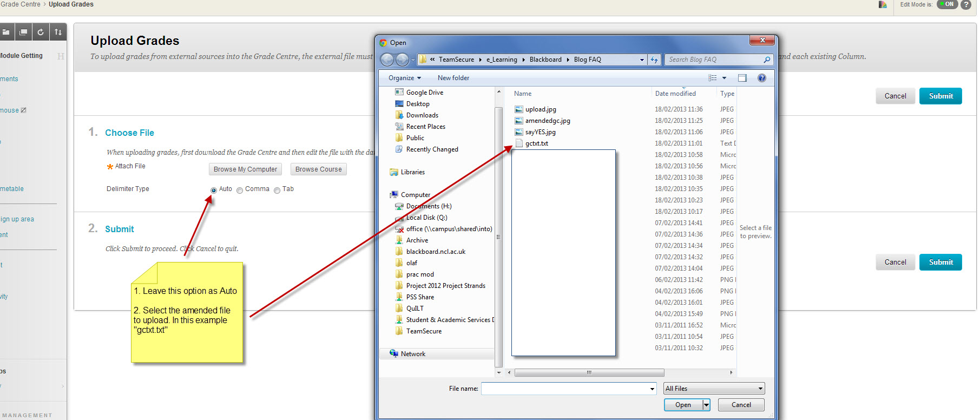The image size is (980, 420).
Task: Select gctxt.txt in the file list
Action: [536, 143]
